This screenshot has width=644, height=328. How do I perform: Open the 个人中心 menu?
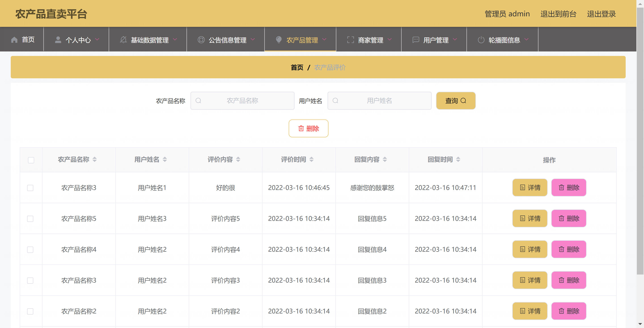coord(76,40)
